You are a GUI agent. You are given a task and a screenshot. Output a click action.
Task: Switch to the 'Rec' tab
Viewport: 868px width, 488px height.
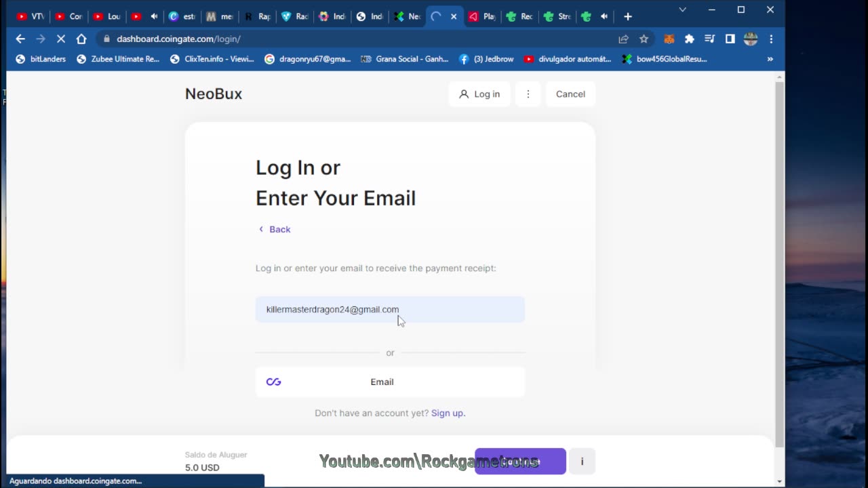519,16
